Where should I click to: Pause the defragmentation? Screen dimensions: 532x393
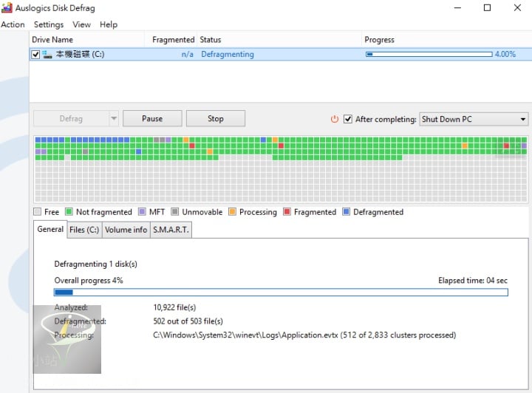tap(152, 118)
